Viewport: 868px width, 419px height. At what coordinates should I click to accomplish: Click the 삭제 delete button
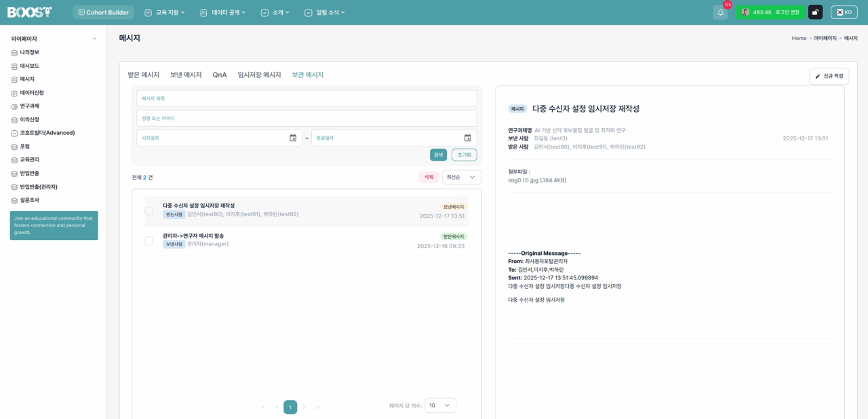pyautogui.click(x=429, y=177)
